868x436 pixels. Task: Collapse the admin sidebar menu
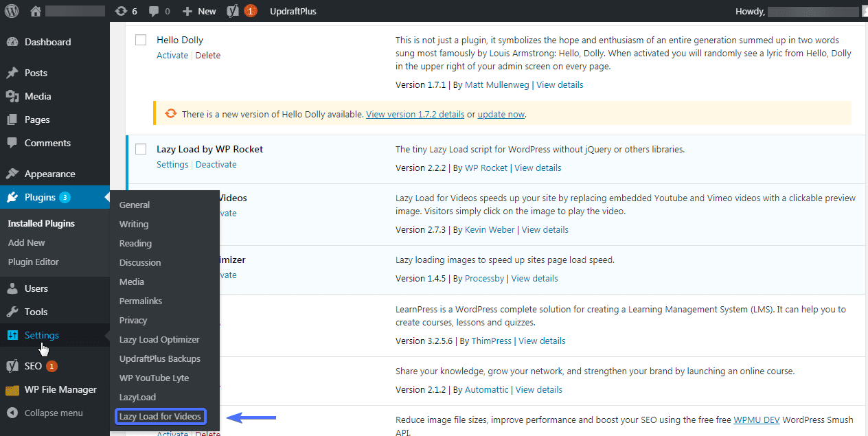pos(45,413)
